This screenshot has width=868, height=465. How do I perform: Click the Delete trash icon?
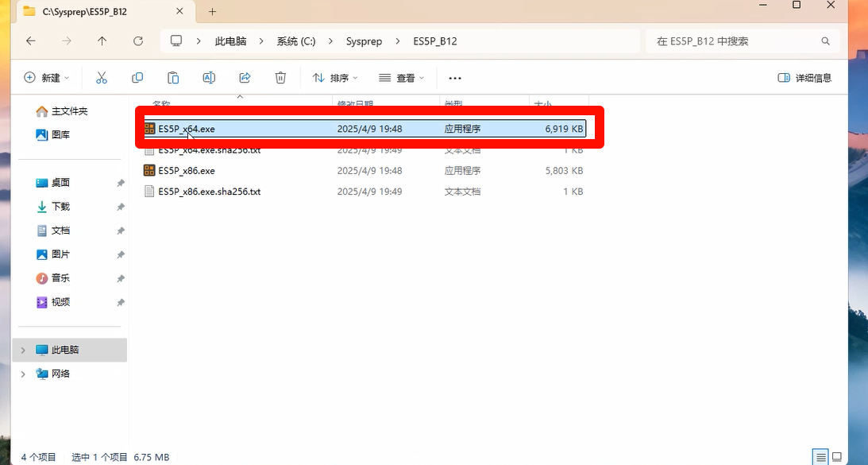point(280,77)
